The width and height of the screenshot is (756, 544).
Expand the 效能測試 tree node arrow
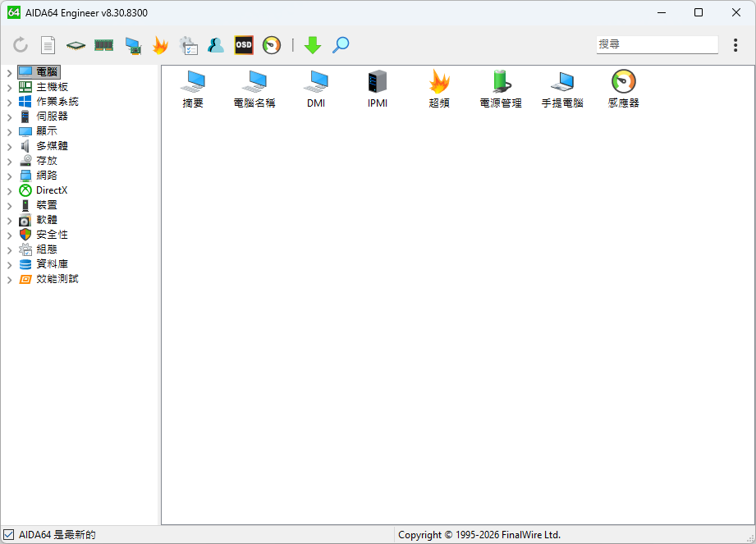(x=9, y=279)
